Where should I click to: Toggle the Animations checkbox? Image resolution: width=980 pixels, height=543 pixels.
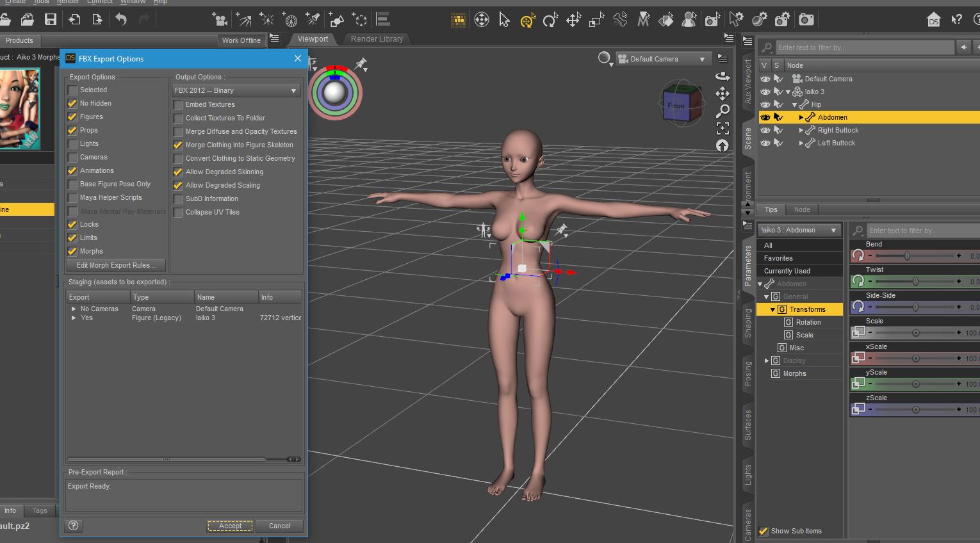72,171
